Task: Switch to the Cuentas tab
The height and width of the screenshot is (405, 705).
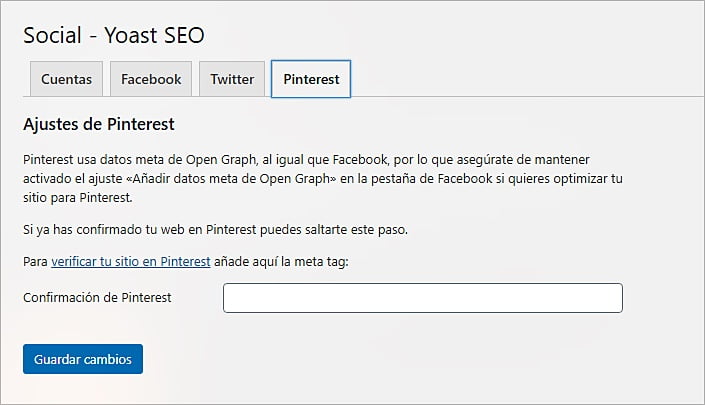Action: coord(68,79)
